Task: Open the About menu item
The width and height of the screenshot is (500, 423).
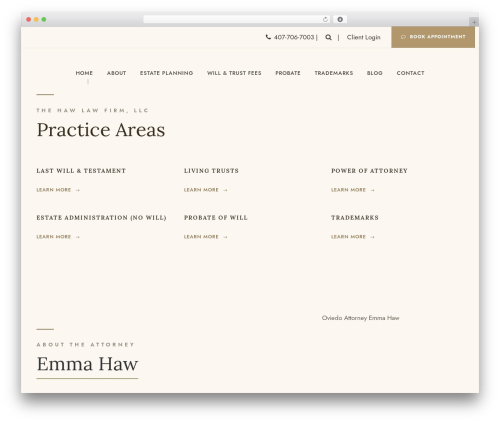Action: 116,73
